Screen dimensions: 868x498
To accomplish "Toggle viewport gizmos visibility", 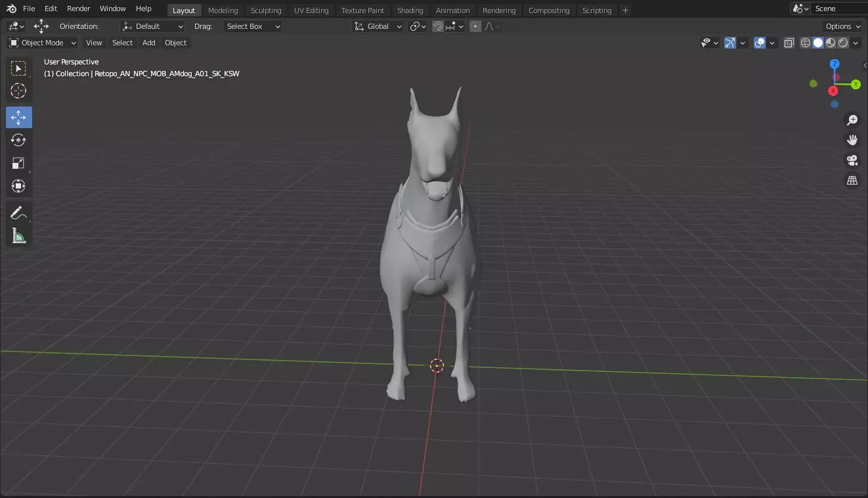I will coord(730,43).
